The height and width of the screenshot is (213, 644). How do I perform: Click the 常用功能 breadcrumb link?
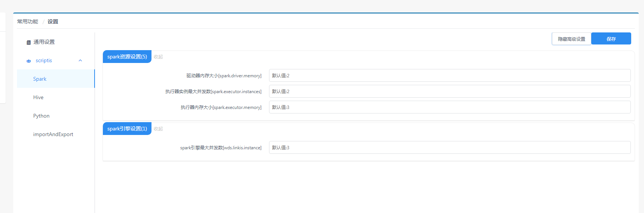tap(28, 22)
